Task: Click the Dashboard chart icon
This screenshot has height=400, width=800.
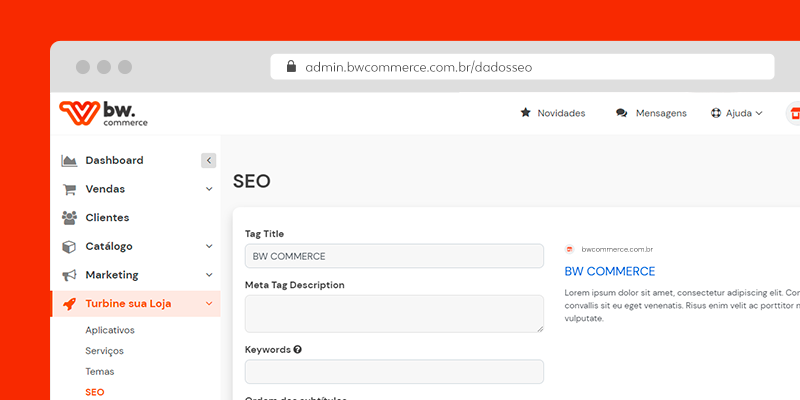Action: click(x=69, y=160)
